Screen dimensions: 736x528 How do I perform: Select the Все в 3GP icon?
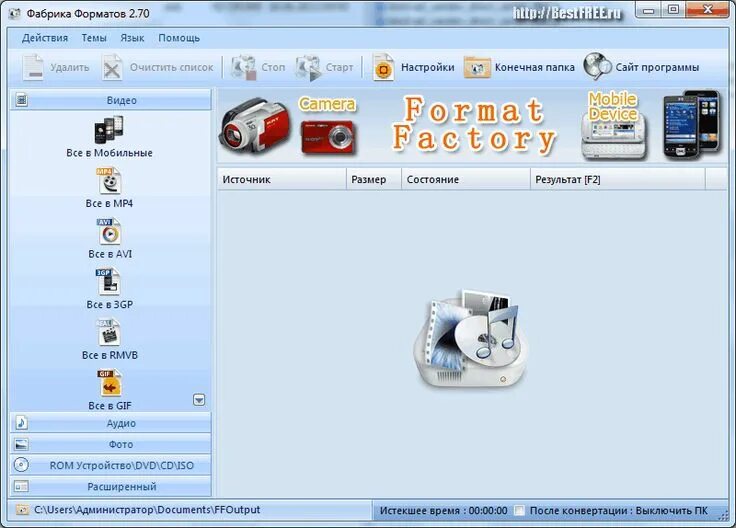click(109, 282)
